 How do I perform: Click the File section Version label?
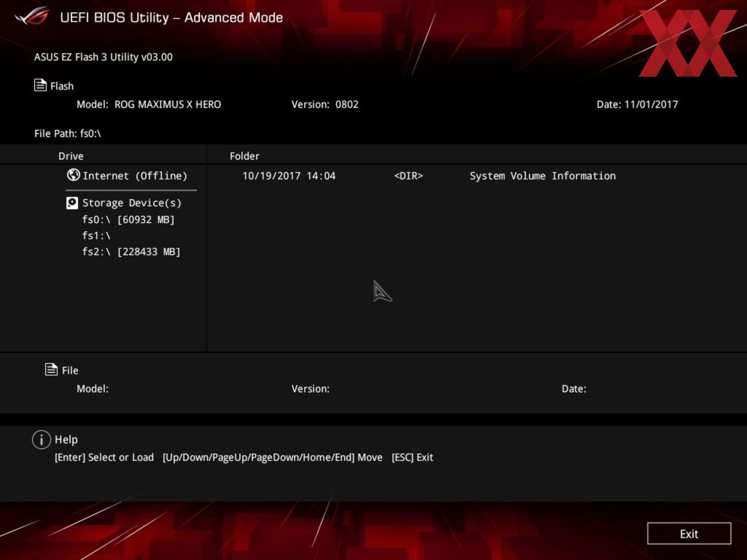pyautogui.click(x=310, y=389)
